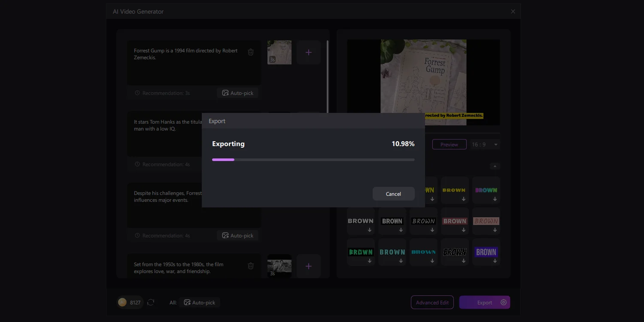The height and width of the screenshot is (322, 644).
Task: Download the purple BROWN text style
Action: pos(486,252)
